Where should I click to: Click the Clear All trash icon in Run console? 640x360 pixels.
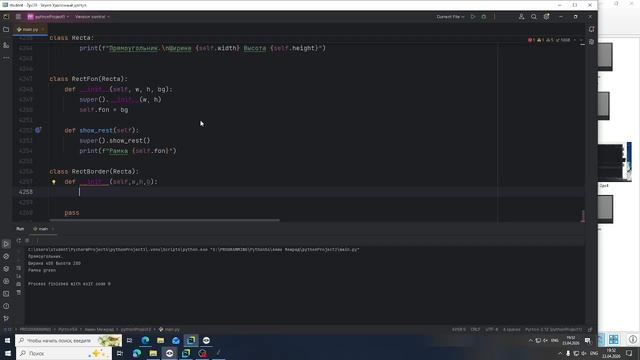19,292
